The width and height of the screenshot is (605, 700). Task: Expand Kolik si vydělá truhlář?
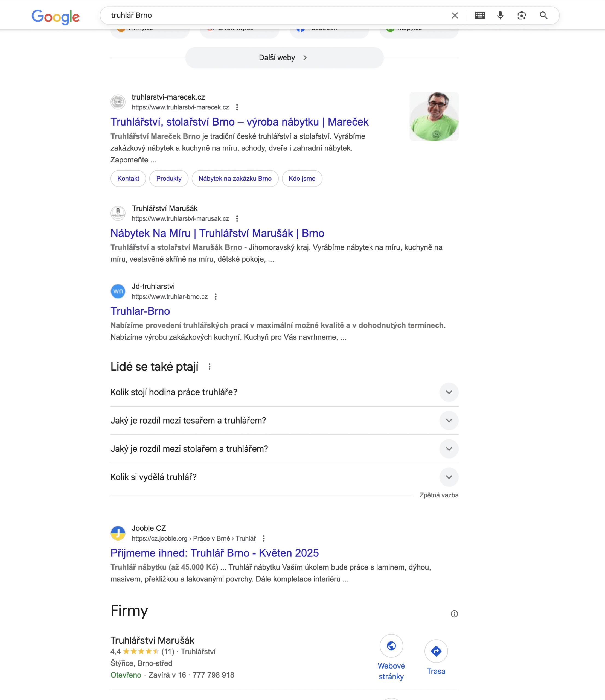click(284, 477)
